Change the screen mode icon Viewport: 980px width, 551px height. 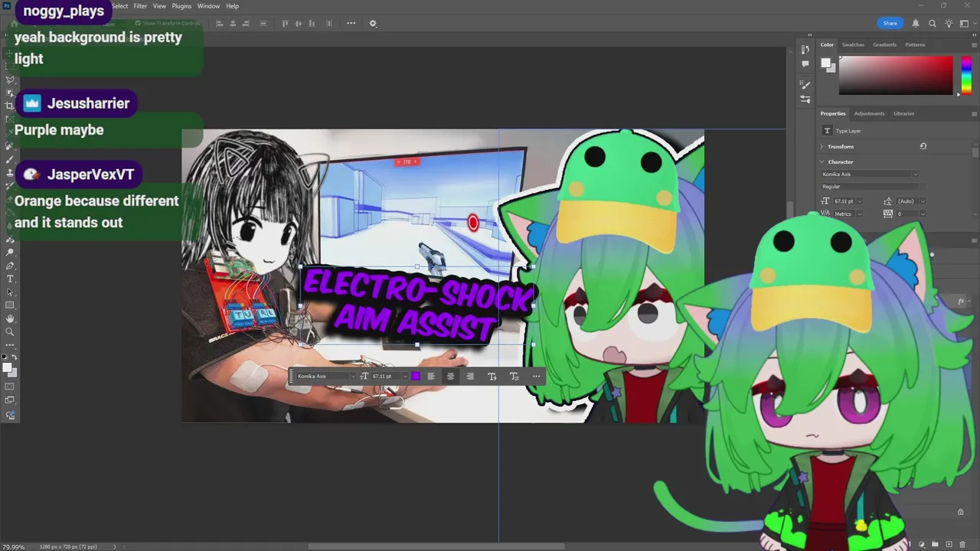10,400
